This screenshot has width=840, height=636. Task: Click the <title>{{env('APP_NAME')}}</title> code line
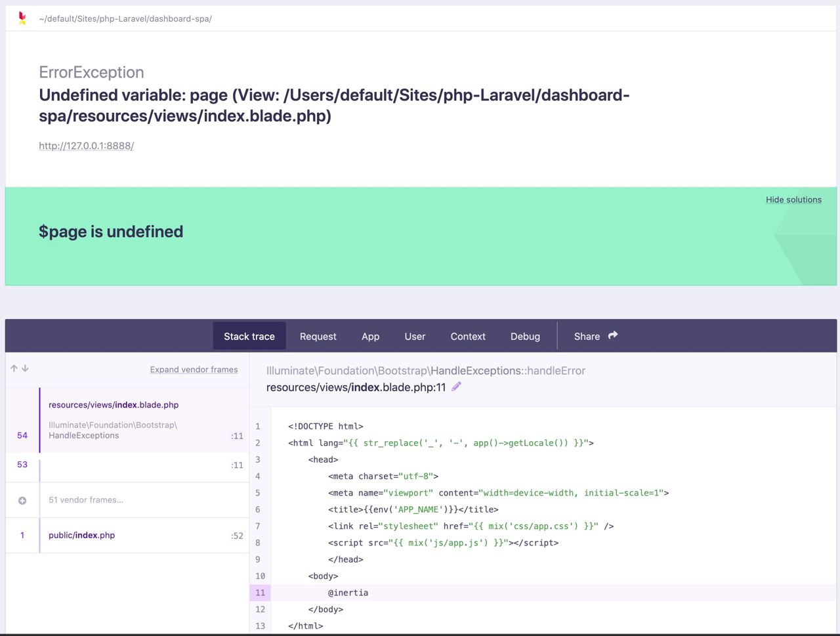click(x=413, y=509)
